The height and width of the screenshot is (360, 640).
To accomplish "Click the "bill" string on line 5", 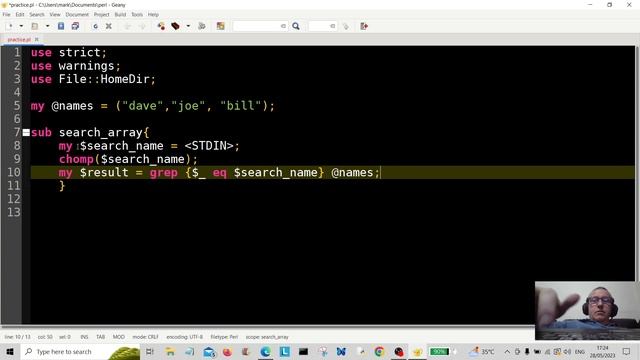I will pos(240,106).
